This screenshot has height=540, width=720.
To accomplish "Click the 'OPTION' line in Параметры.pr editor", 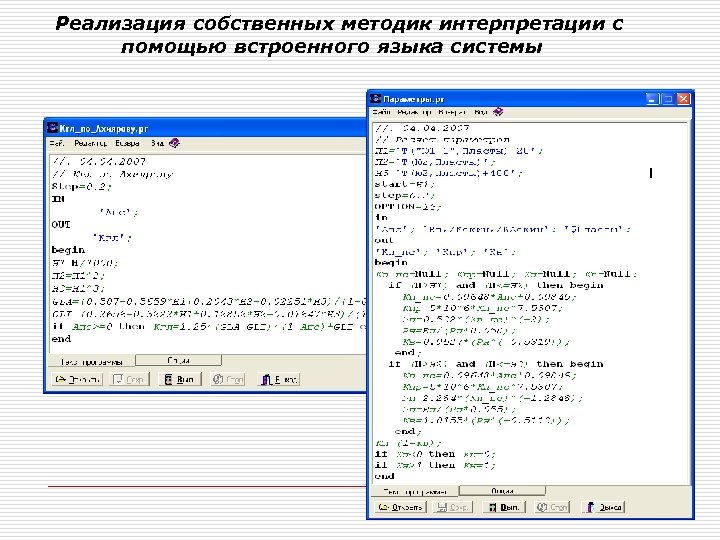I will [x=408, y=206].
